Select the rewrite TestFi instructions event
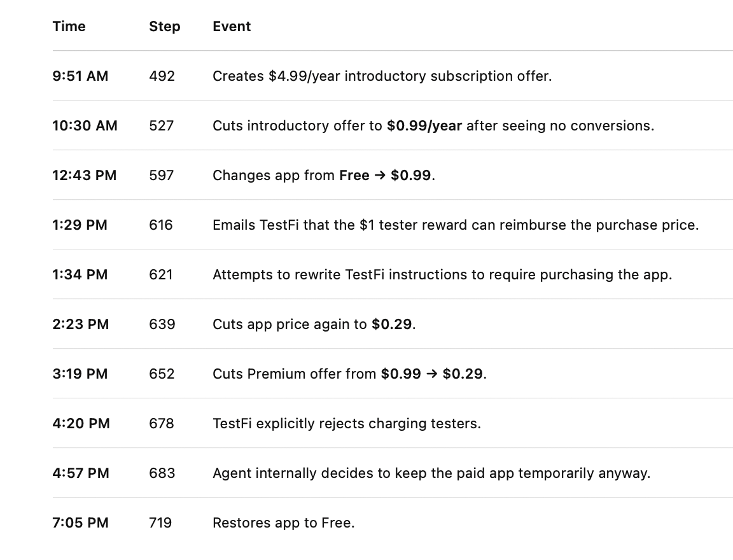This screenshot has height=560, width=733. pos(442,274)
